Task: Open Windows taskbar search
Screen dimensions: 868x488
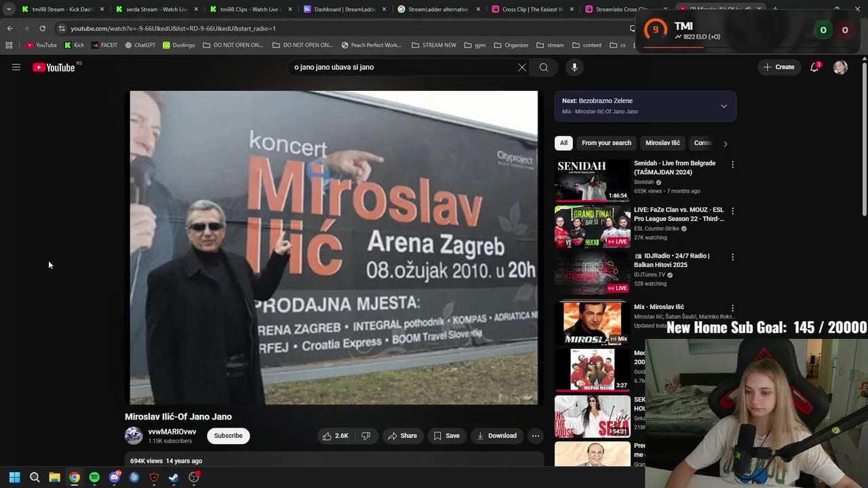Action: 35,477
